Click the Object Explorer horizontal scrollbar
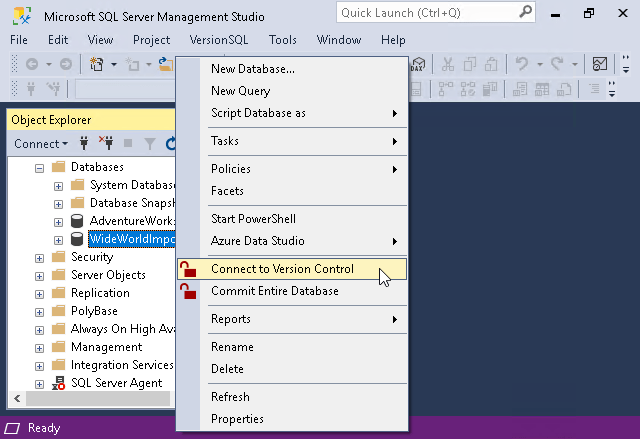640x439 pixels. pos(98,399)
